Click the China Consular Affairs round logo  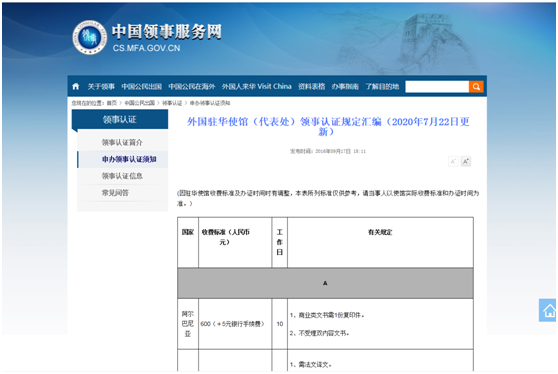coord(89,37)
